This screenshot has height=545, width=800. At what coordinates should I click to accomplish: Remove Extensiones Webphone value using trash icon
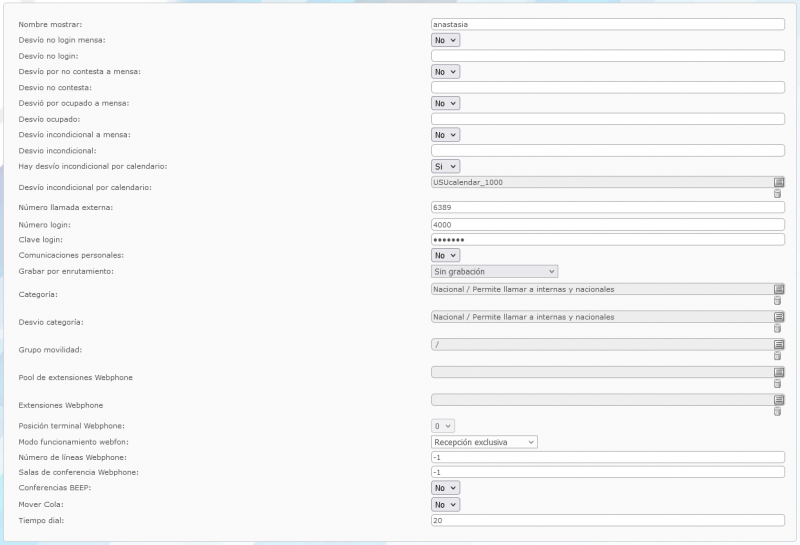click(x=778, y=411)
